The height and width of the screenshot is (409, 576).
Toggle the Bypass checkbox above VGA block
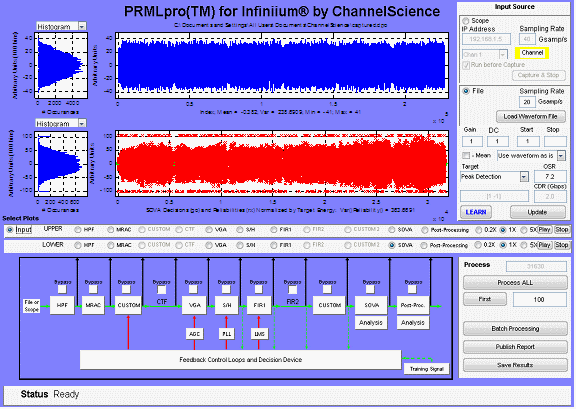(193, 289)
